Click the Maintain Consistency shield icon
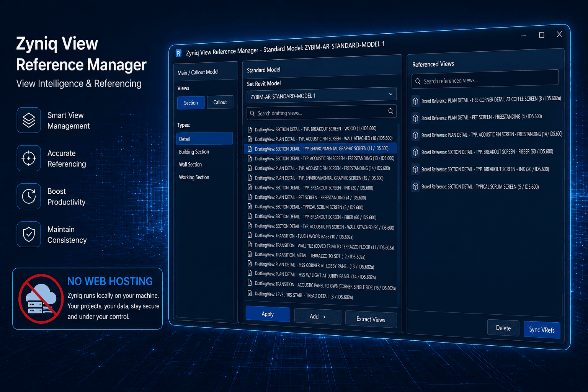This screenshot has width=588, height=392. (x=29, y=234)
